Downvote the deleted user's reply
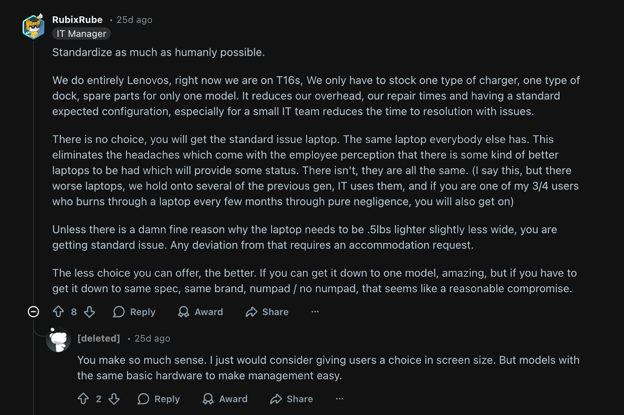This screenshot has height=415, width=624. pos(114,399)
